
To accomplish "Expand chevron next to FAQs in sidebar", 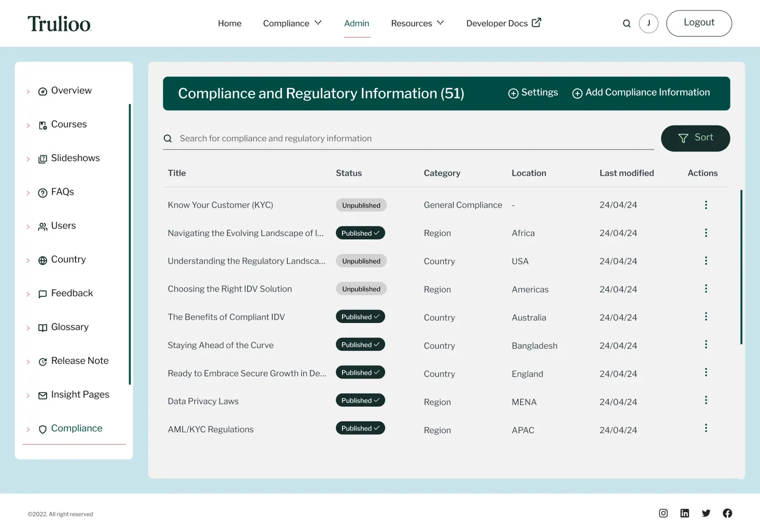I will pos(28,193).
